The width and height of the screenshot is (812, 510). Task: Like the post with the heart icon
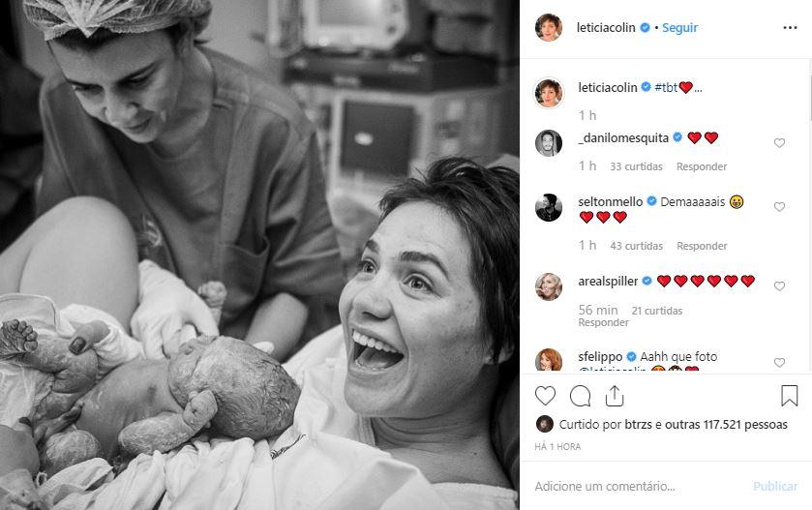pyautogui.click(x=546, y=396)
